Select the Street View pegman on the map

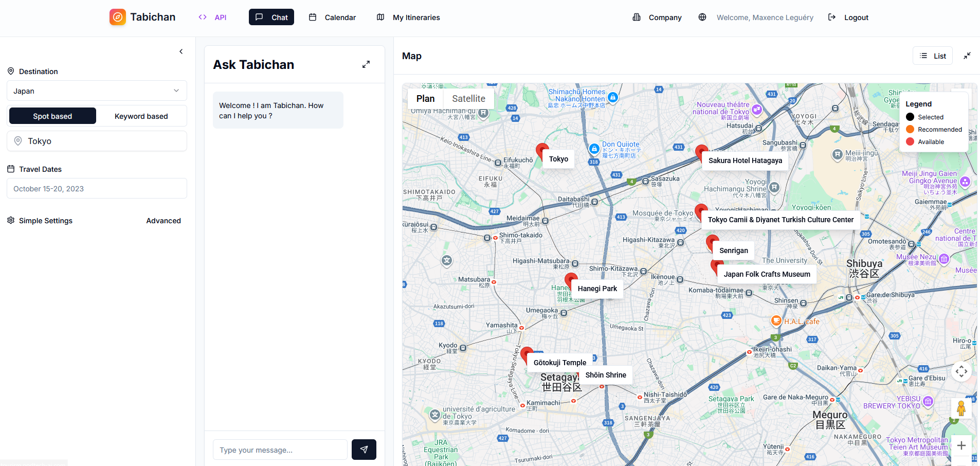tap(960, 408)
